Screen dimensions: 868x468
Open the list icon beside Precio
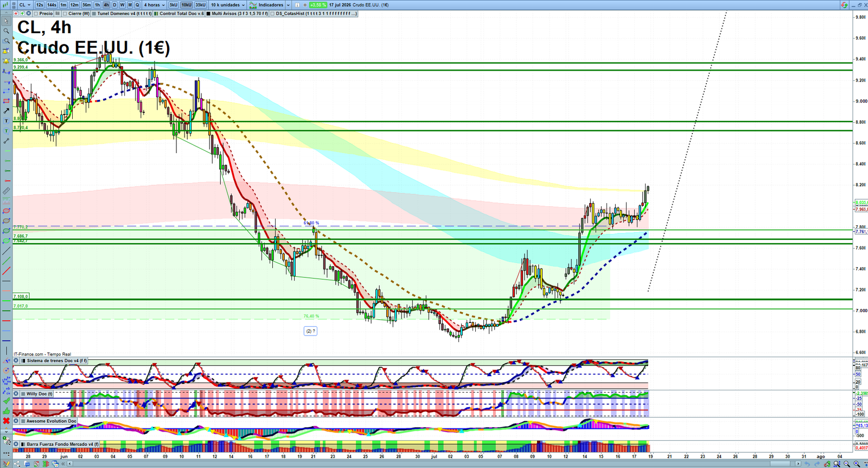tap(58, 14)
